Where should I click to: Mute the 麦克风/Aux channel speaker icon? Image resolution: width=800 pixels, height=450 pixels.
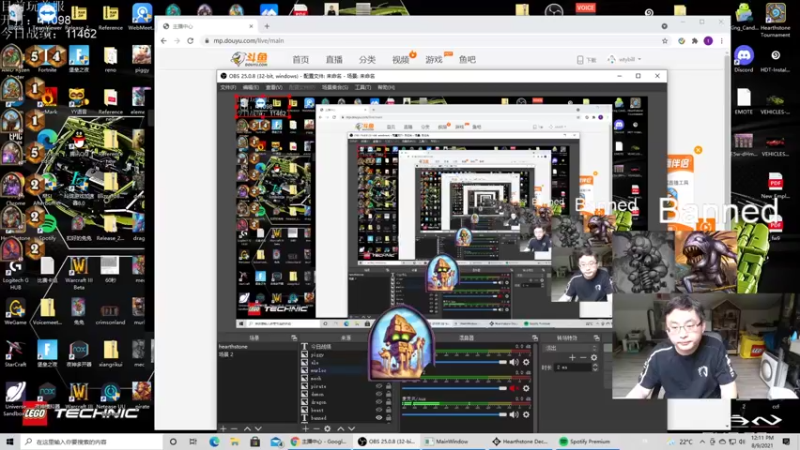pos(514,414)
